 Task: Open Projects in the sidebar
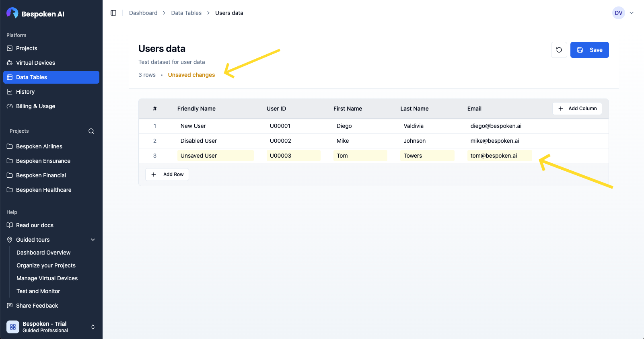pos(27,48)
